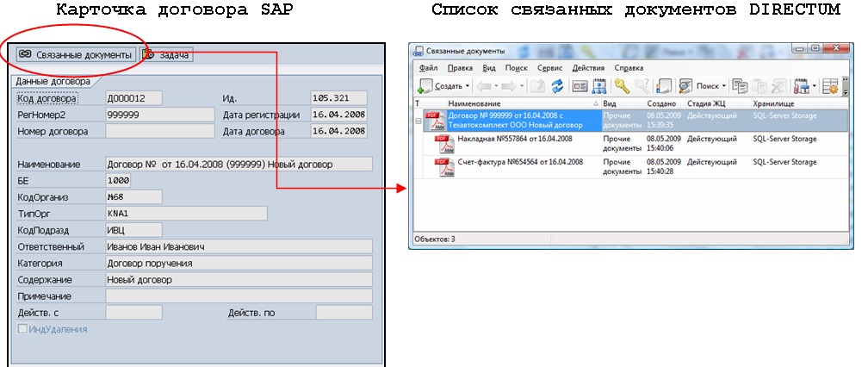Click the Категория field Договор поручения

(x=239, y=264)
